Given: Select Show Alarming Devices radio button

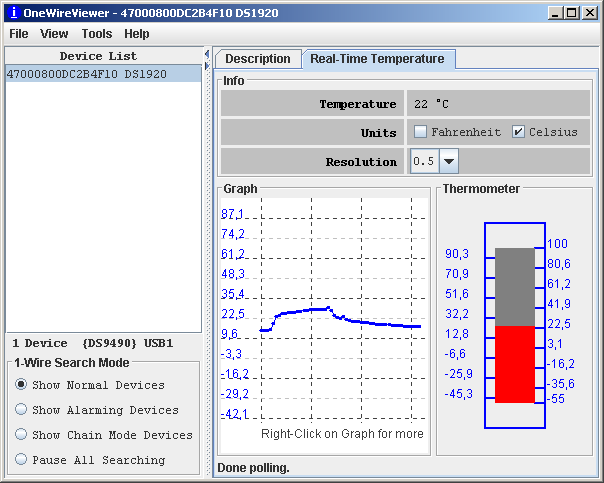Looking at the screenshot, I should (x=21, y=409).
